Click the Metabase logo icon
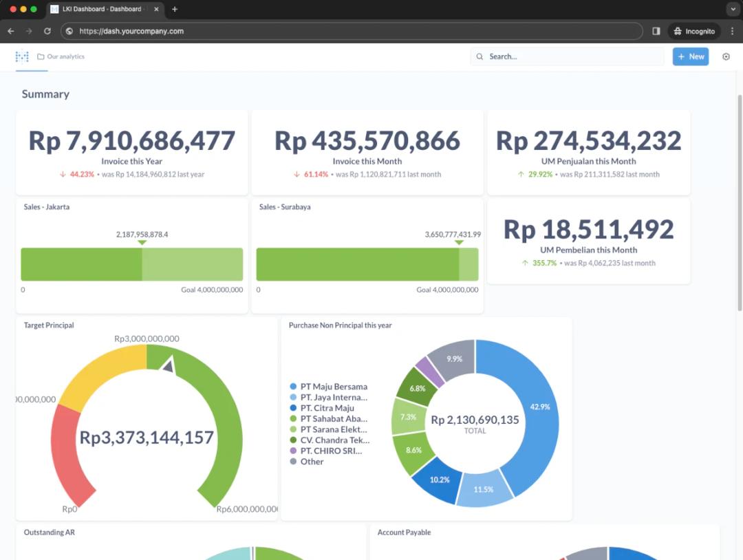This screenshot has width=743, height=560. pyautogui.click(x=23, y=56)
